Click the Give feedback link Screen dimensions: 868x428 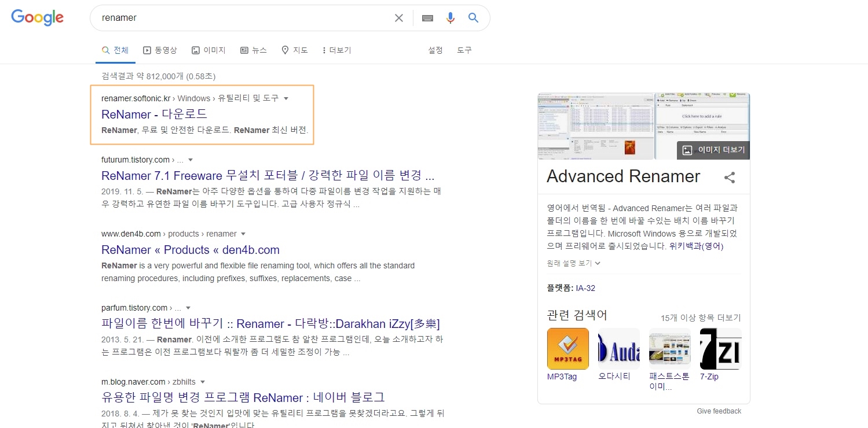(719, 411)
